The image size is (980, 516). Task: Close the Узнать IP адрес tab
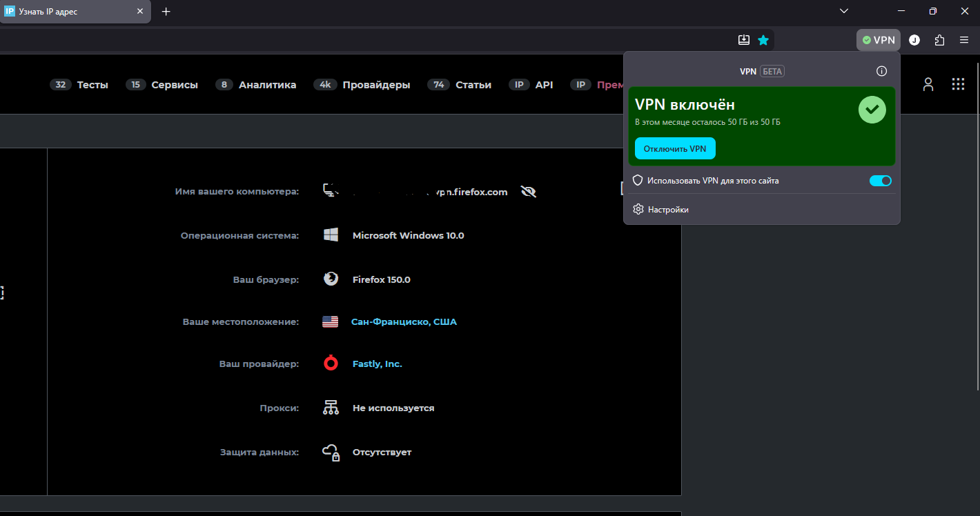tap(140, 12)
